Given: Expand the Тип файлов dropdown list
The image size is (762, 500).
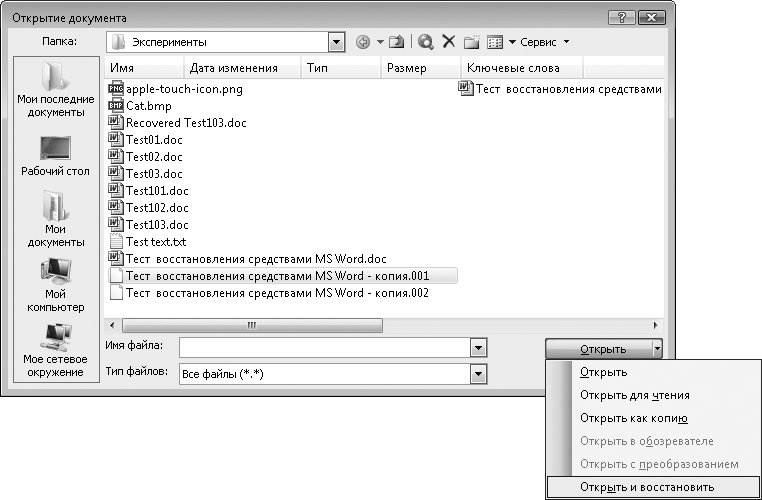Looking at the screenshot, I should (x=478, y=373).
